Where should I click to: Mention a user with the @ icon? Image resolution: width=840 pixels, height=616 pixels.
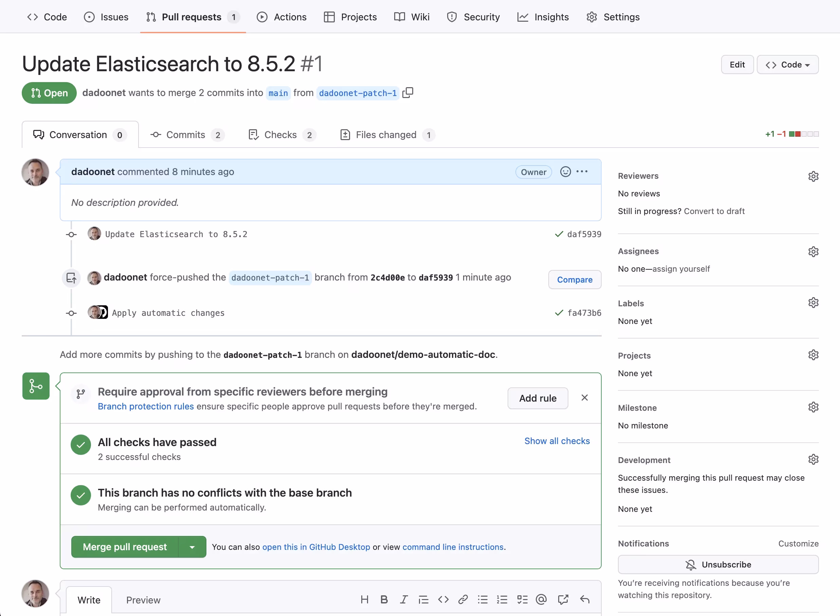click(541, 599)
